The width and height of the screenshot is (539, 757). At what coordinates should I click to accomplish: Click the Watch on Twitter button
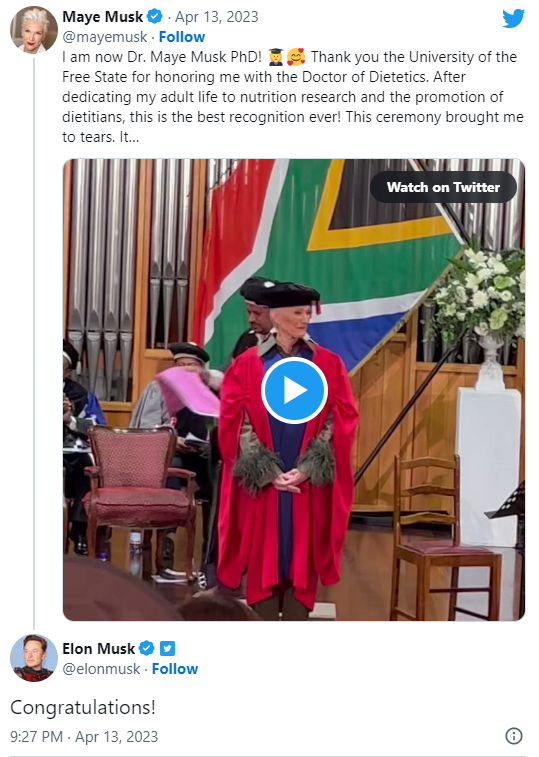[443, 187]
